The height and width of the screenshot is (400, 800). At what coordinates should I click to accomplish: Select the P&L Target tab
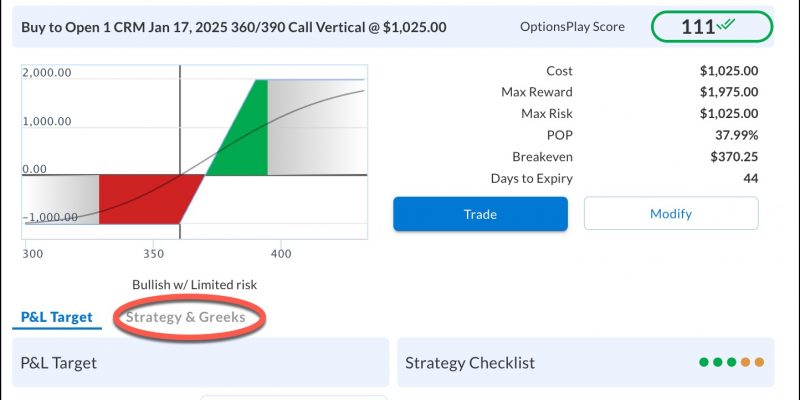click(57, 317)
